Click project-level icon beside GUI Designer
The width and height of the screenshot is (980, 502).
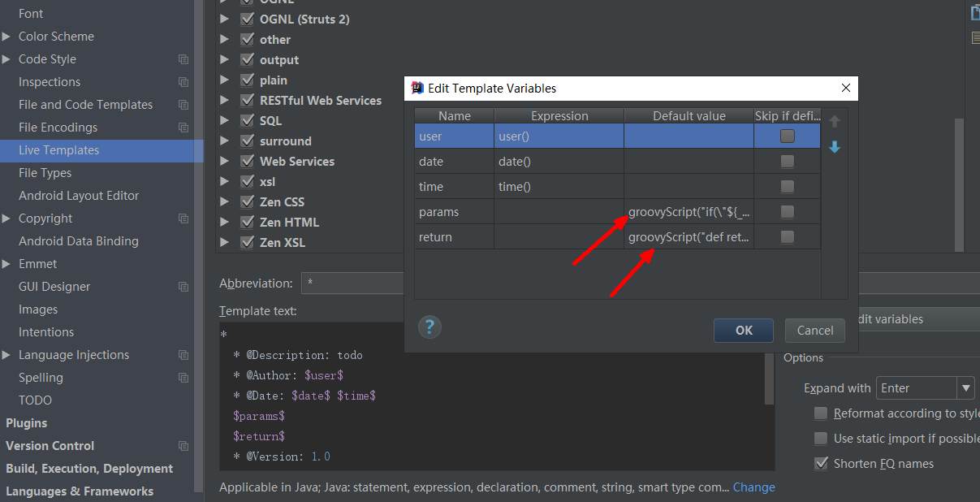(183, 287)
